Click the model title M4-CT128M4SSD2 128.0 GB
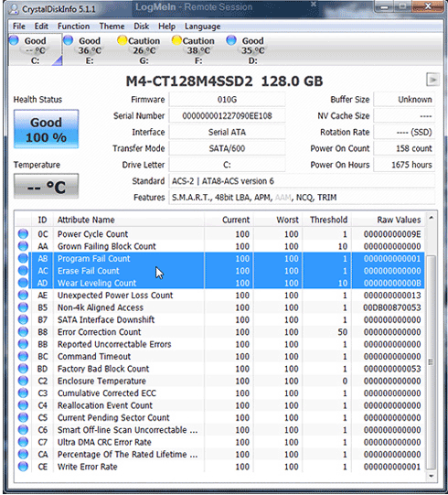This screenshot has height=495, width=448. click(224, 81)
